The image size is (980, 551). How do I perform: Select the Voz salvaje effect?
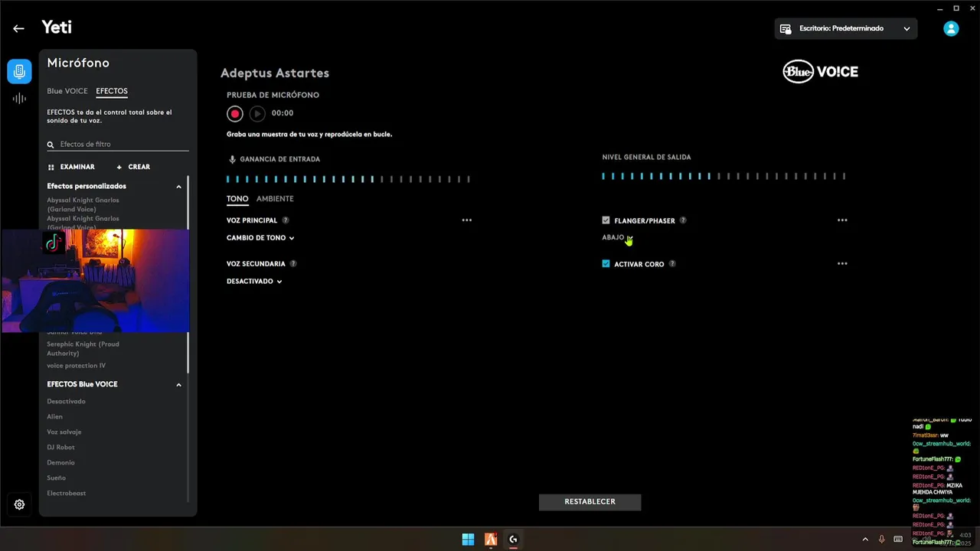pos(64,432)
